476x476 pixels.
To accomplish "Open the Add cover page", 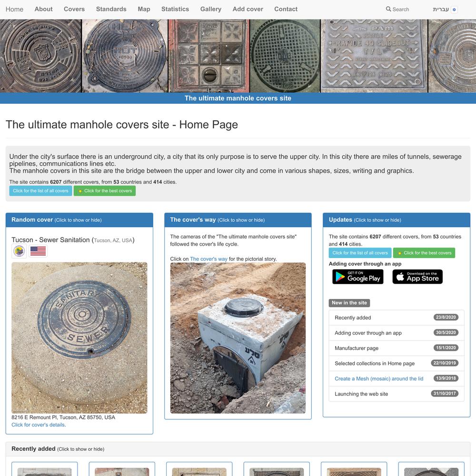I will (x=248, y=9).
